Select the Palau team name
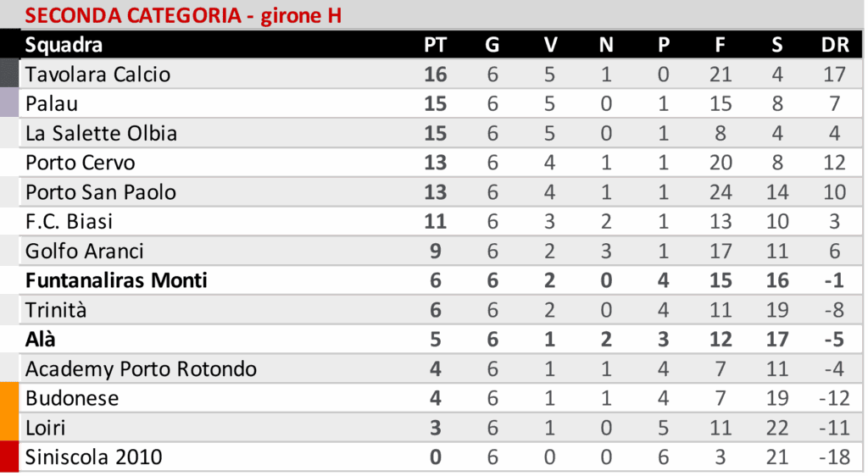 [x=49, y=104]
